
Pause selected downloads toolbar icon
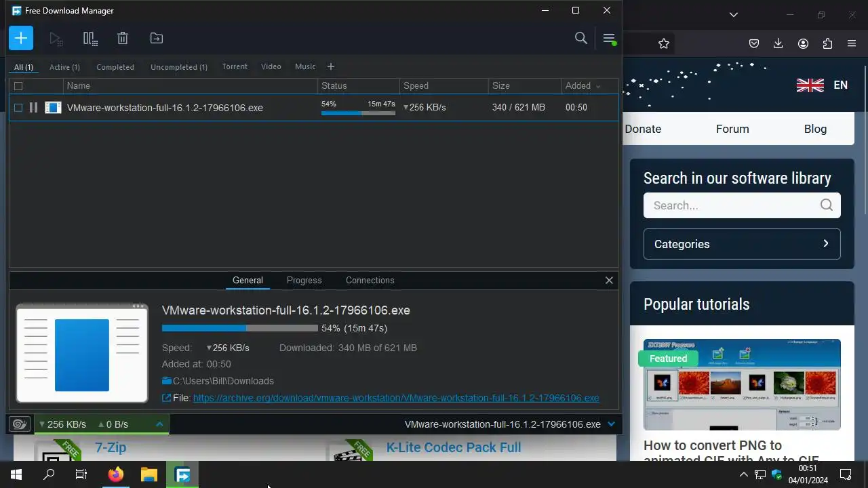[90, 39]
